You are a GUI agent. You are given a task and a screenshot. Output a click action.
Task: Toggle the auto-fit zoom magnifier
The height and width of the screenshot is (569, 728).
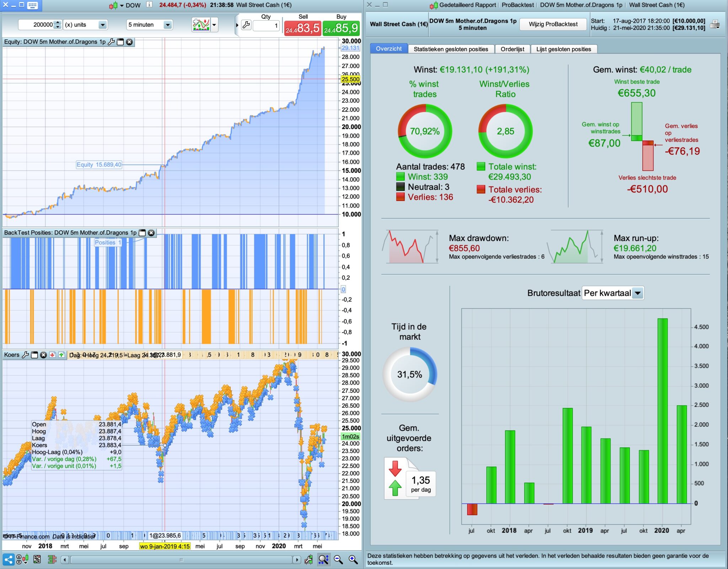click(x=323, y=559)
